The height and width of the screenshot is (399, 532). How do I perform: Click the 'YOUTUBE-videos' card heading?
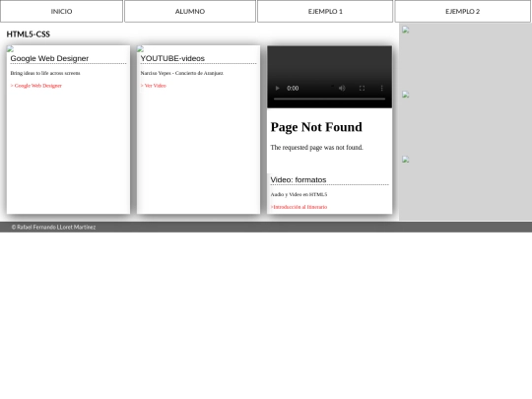point(172,58)
